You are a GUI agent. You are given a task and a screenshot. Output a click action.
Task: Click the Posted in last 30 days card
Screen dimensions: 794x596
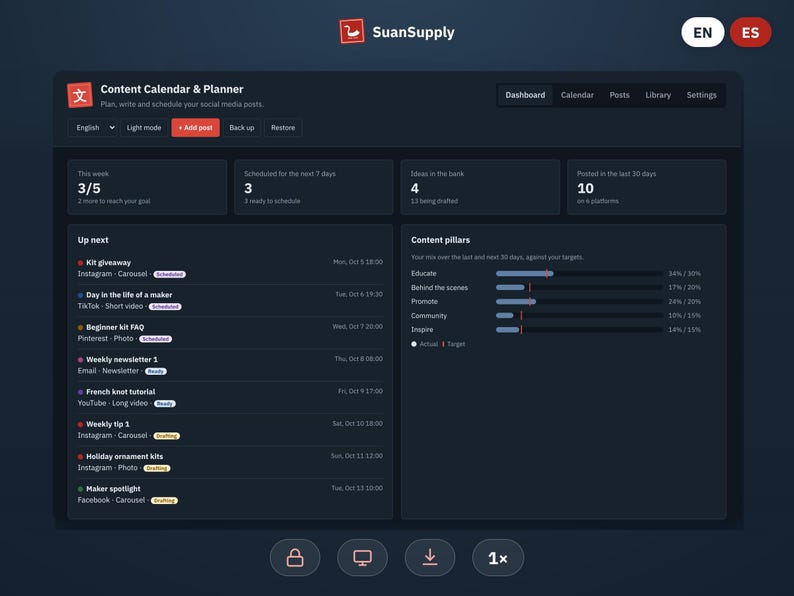647,187
